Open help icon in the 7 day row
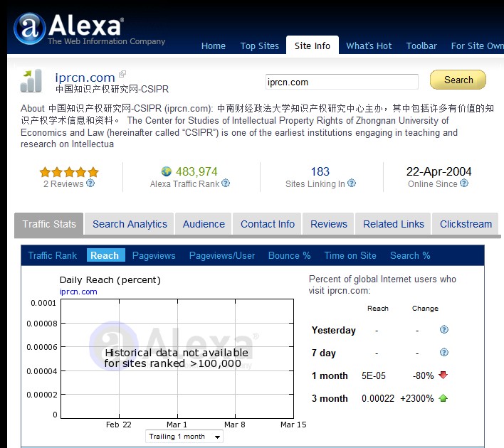Screen dimensions: 504x448 coord(444,352)
